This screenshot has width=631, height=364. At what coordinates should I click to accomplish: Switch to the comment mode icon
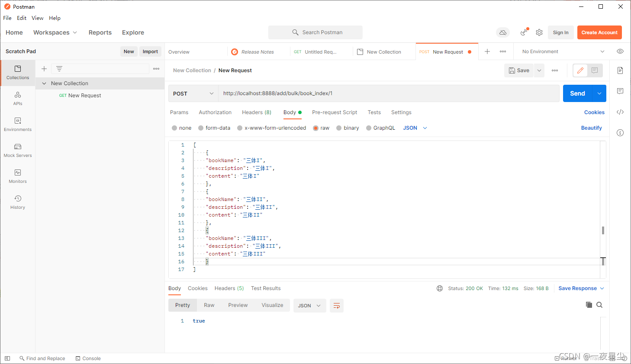(595, 70)
